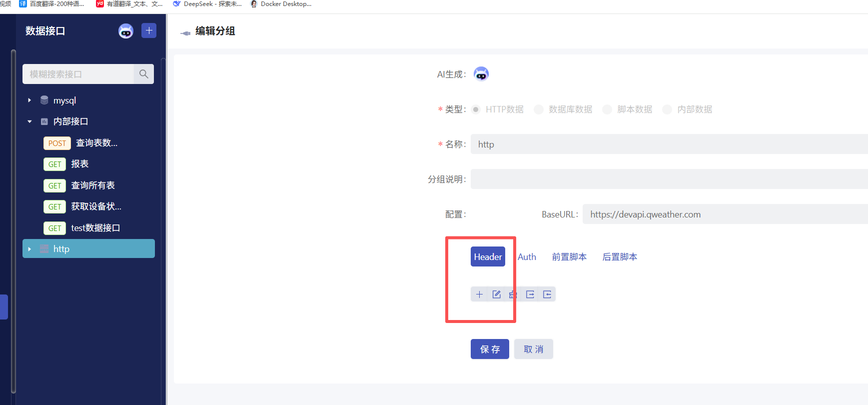Select the 数据库数据 type radio option
Viewport: 868px width, 405px height.
[539, 109]
